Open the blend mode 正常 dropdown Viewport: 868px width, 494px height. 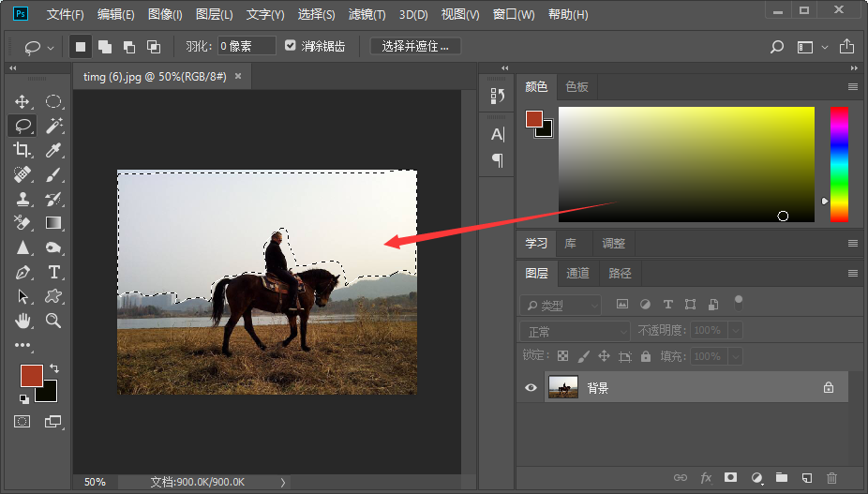[576, 331]
